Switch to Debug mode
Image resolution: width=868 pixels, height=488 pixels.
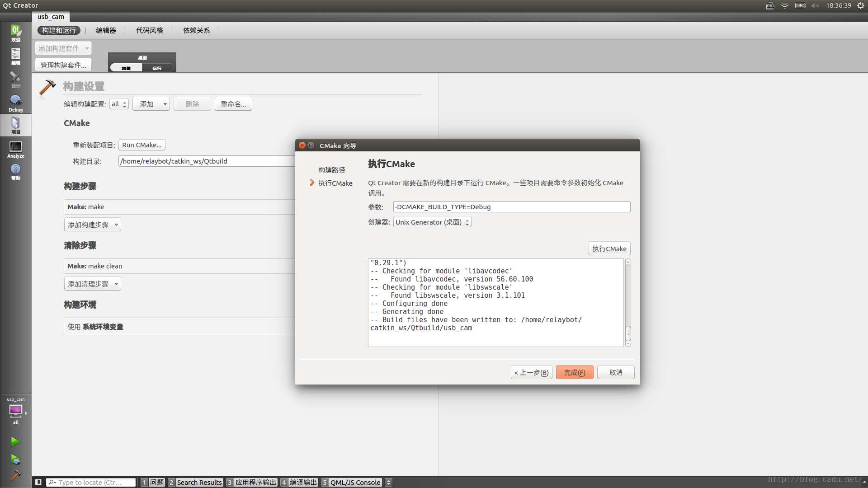[16, 103]
